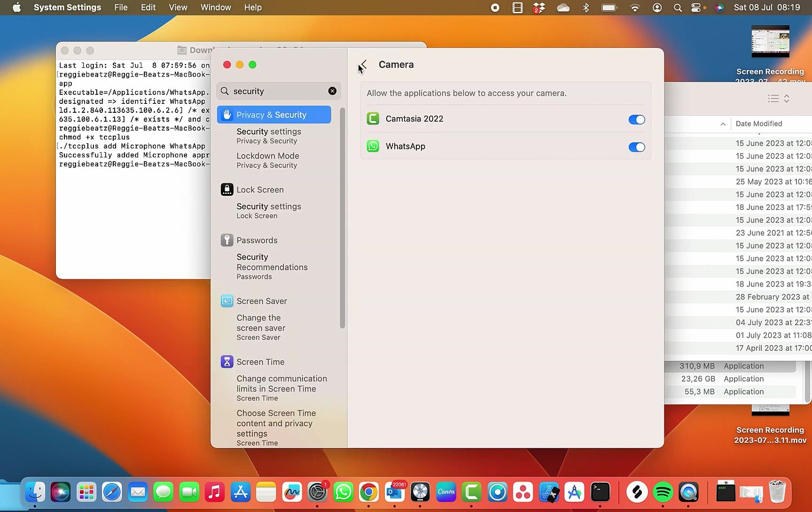Open Security Recommendations under Passwords
The height and width of the screenshot is (512, 812).
(272, 266)
